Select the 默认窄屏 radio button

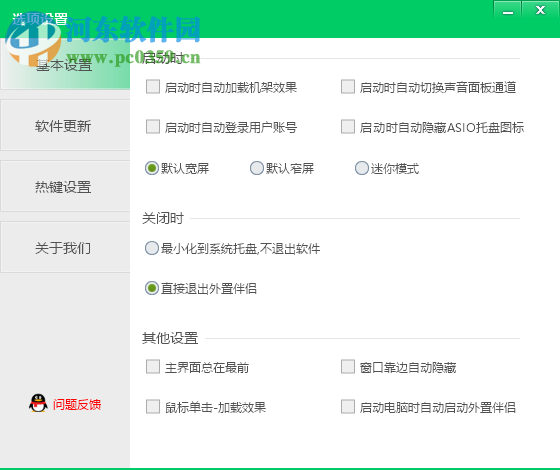[256, 168]
